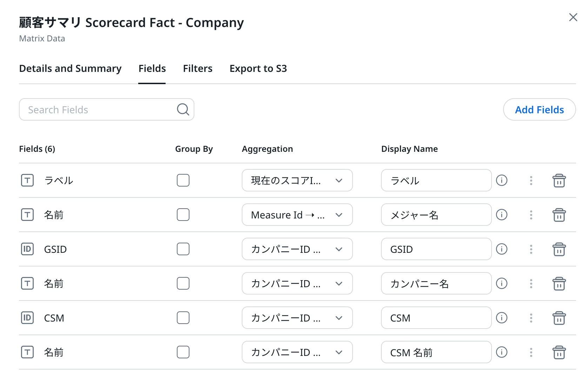Image resolution: width=588 pixels, height=385 pixels.
Task: Toggle Group By checkbox on CSM row
Action: 183,318
